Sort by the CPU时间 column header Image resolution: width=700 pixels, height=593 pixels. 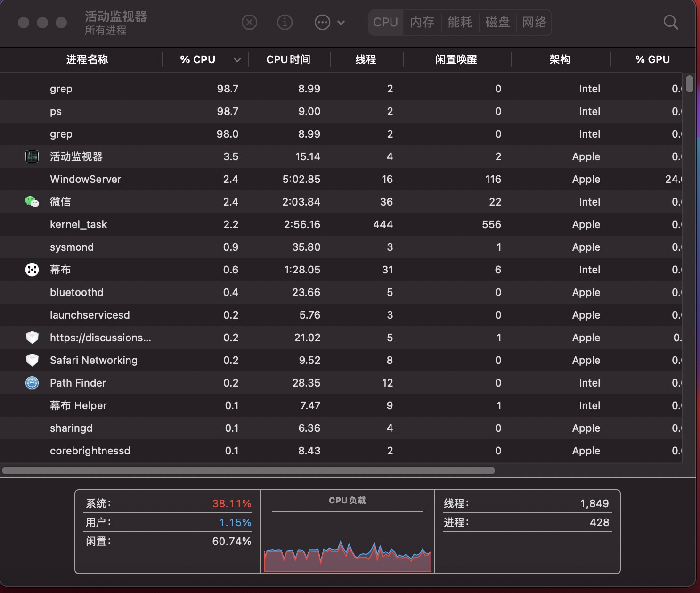point(288,59)
